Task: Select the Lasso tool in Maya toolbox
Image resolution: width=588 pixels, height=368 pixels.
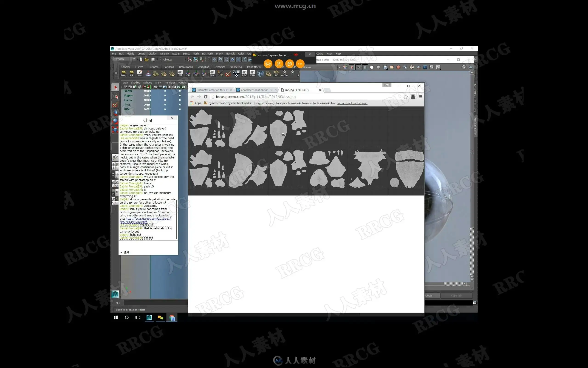Action: point(115,96)
